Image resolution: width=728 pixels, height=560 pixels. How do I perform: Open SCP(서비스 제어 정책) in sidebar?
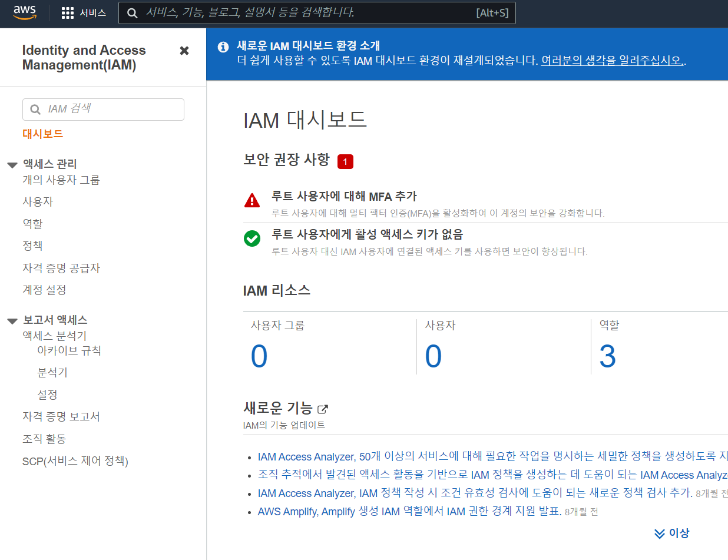point(75,461)
